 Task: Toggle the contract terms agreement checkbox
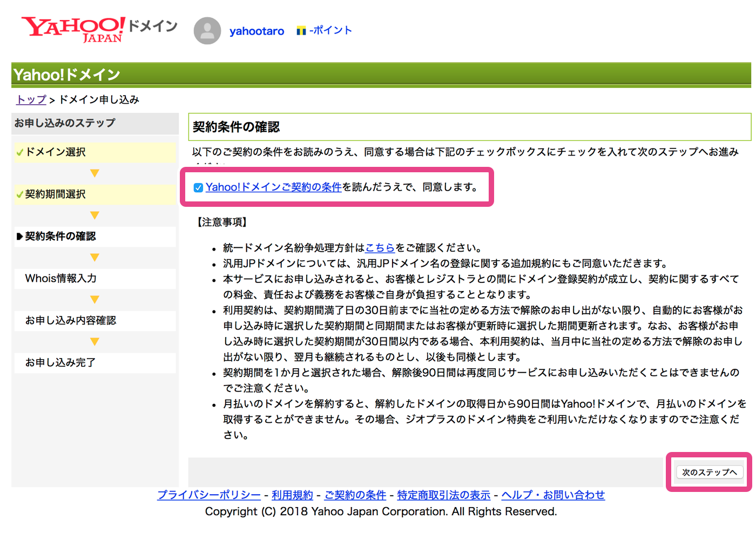pos(198,187)
